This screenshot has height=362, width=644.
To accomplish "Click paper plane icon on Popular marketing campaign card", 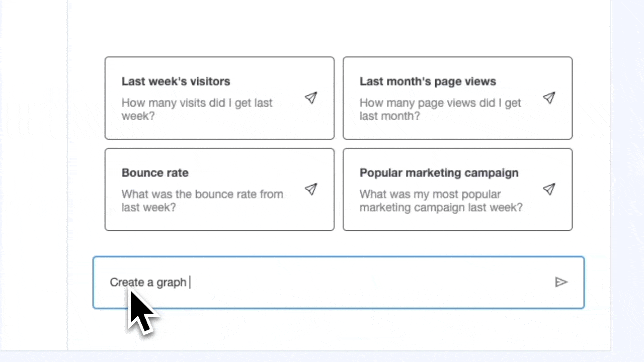I will (x=549, y=189).
